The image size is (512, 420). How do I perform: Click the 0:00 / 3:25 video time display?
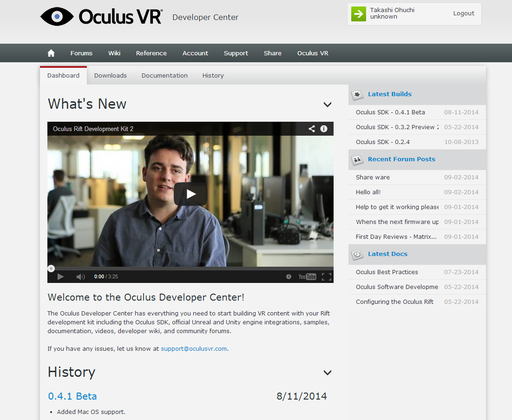(x=106, y=276)
